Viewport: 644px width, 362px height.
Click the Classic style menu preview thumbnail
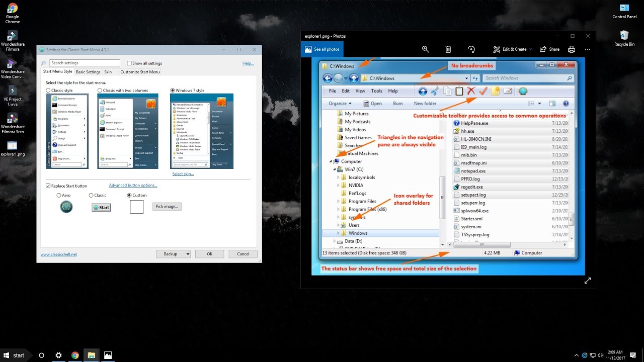(x=67, y=131)
